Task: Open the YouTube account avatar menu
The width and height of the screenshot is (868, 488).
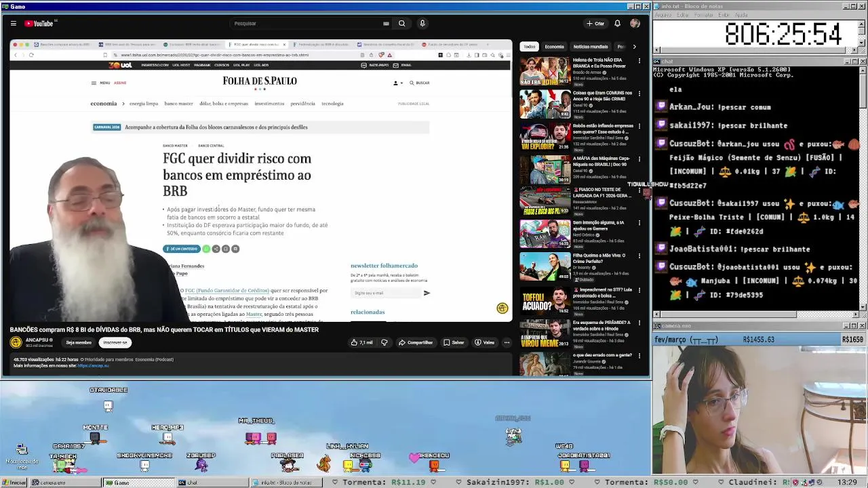Action: tap(635, 23)
